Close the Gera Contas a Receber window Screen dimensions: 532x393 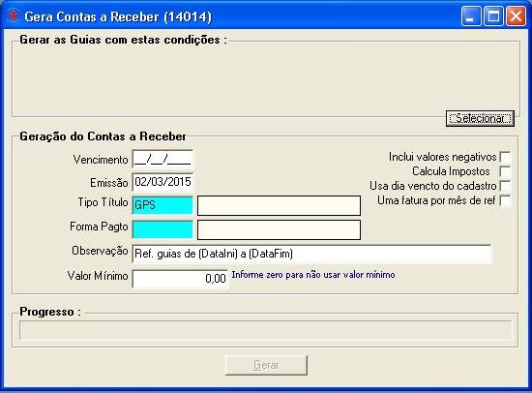[x=516, y=15]
